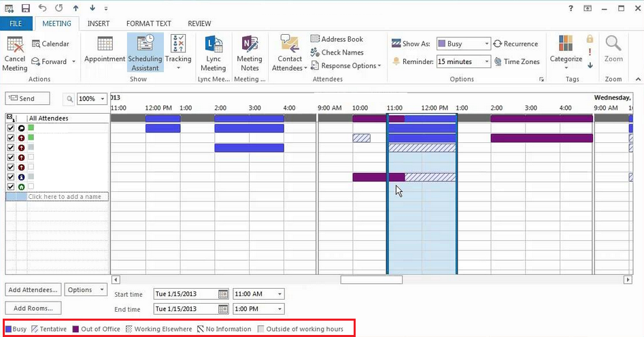Select the Scheduling Assistant button
Viewport: 644px width, 337px height.
[x=145, y=52]
